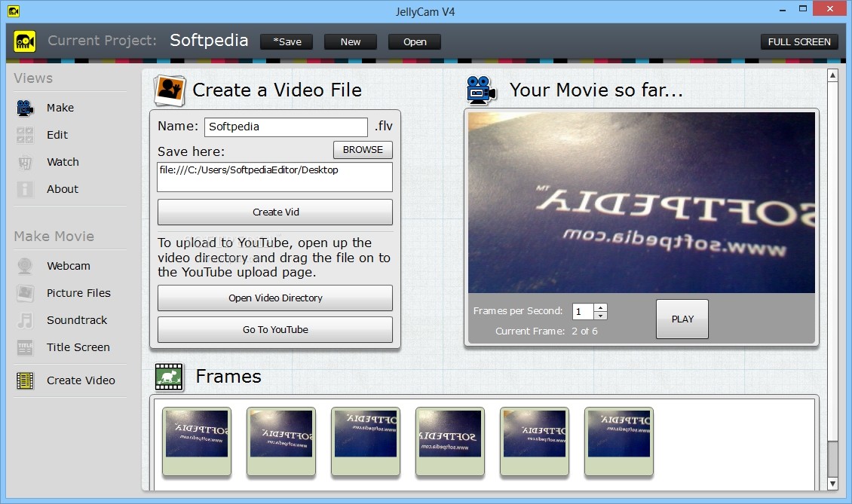Click the Frames filmstrip icon
Screen dimensions: 852x504
pos(169,377)
